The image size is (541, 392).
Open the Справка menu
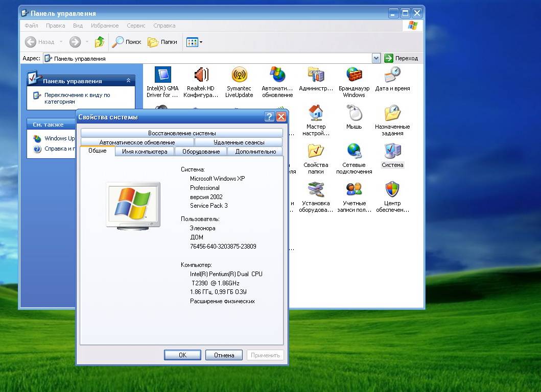164,26
